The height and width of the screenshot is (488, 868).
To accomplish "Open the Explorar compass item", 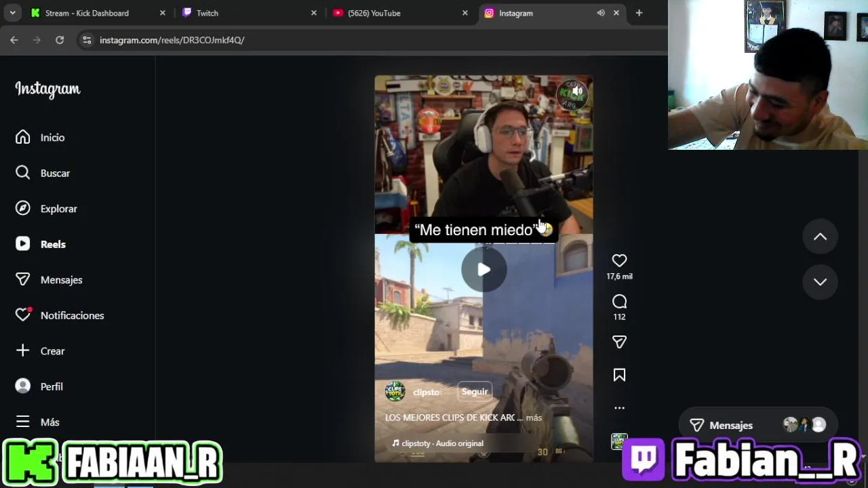I will (x=22, y=209).
